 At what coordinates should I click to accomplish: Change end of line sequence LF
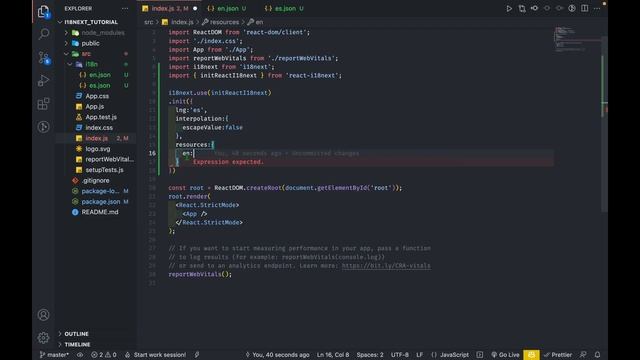pyautogui.click(x=419, y=355)
